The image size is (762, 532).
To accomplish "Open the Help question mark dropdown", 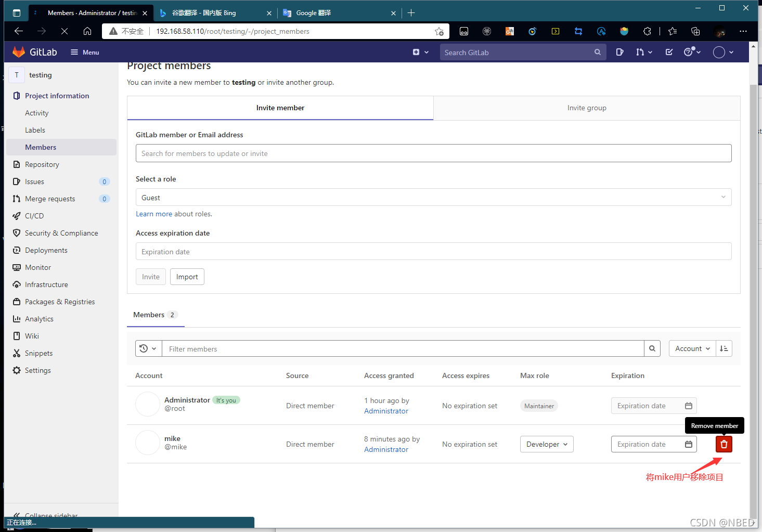I will point(692,52).
